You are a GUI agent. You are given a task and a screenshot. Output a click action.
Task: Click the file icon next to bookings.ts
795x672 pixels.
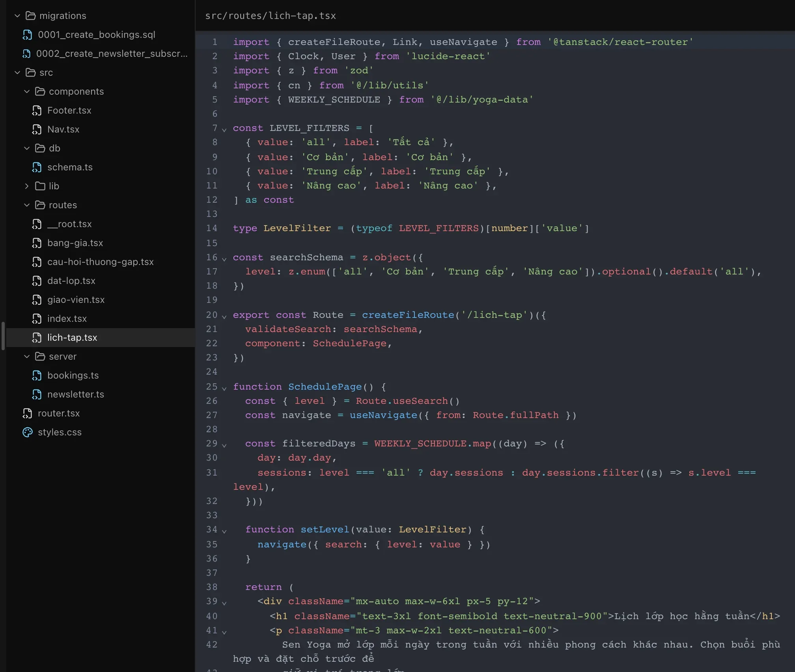37,375
